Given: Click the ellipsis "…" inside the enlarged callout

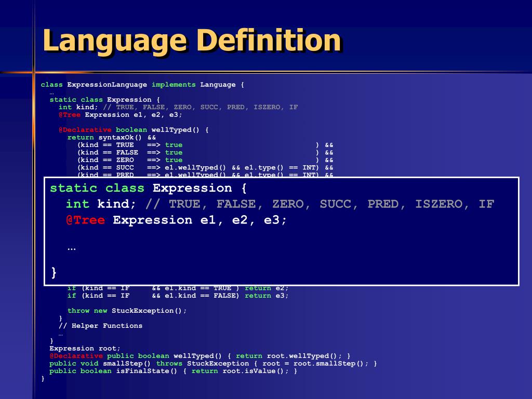Looking at the screenshot, I should 71,249.
